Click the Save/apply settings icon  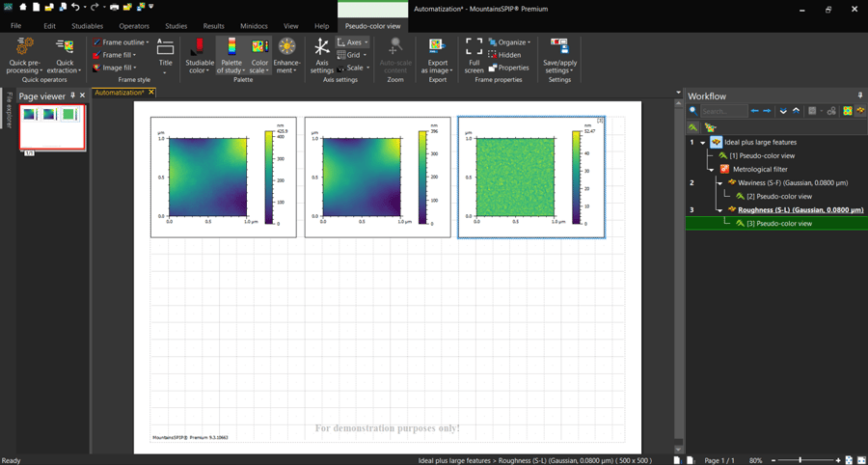tap(559, 46)
